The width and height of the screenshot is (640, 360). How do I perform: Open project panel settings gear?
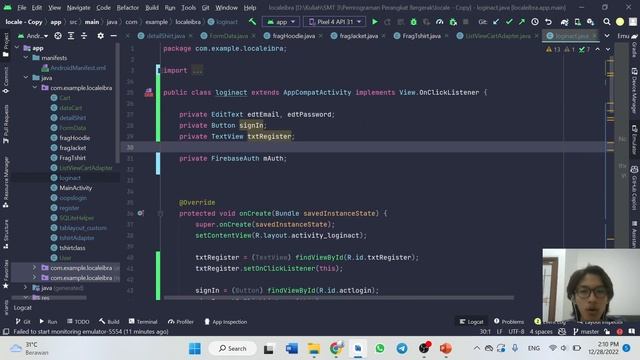tap(100, 36)
